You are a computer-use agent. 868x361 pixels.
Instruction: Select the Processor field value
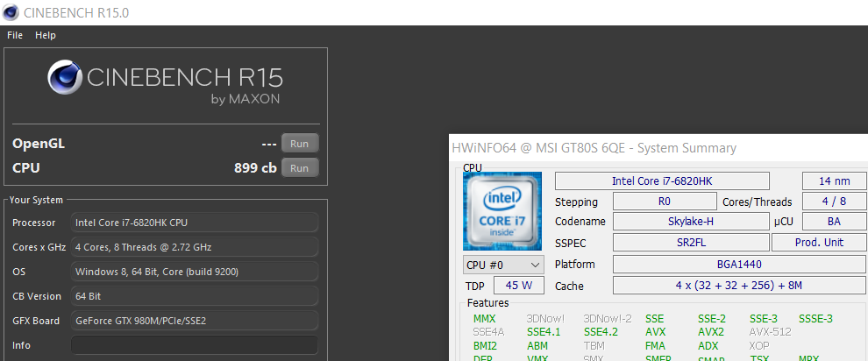click(x=195, y=223)
